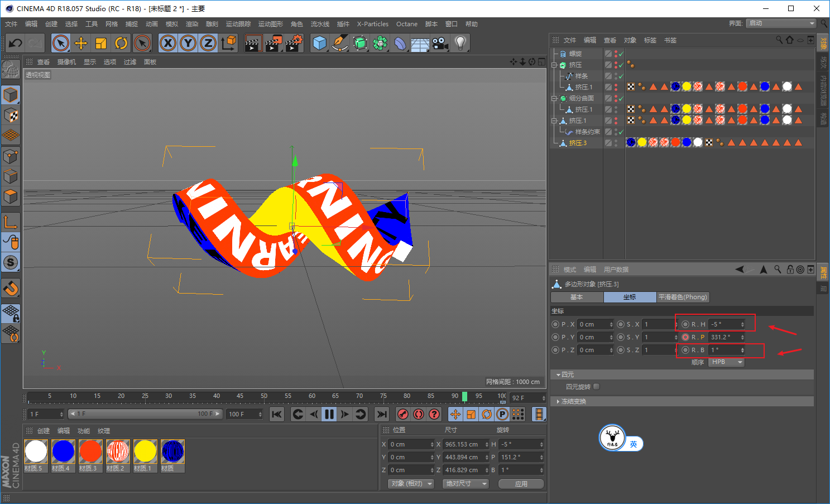The height and width of the screenshot is (504, 830).
Task: Click the coordinate system icon
Action: click(x=228, y=43)
